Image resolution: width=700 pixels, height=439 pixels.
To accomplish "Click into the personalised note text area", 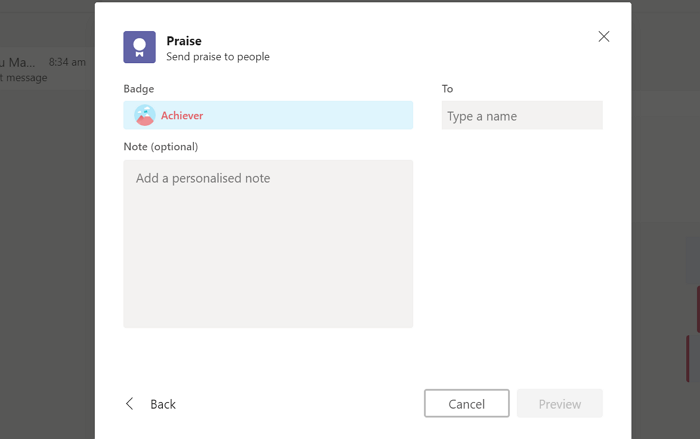I will click(x=268, y=244).
